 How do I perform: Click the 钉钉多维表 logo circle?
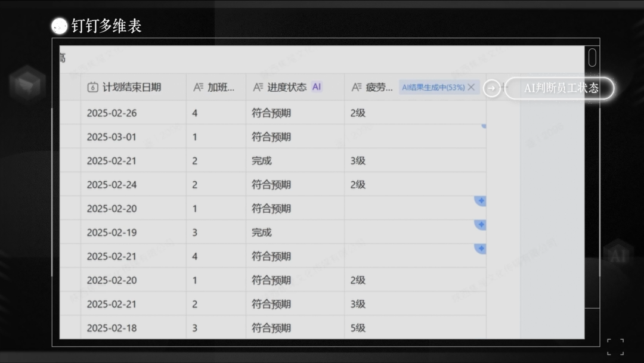point(60,26)
